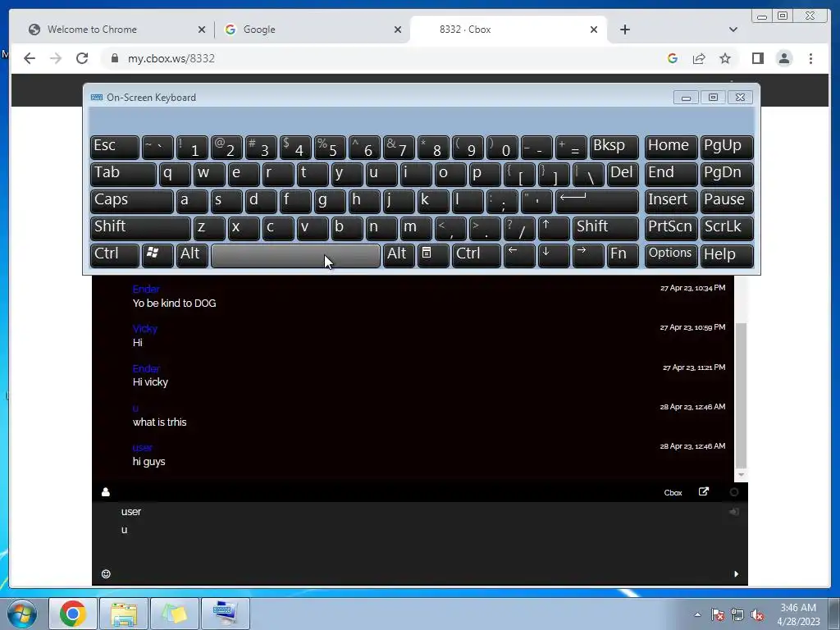
Task: Click the Chrome forward arrow
Action: coord(56,58)
